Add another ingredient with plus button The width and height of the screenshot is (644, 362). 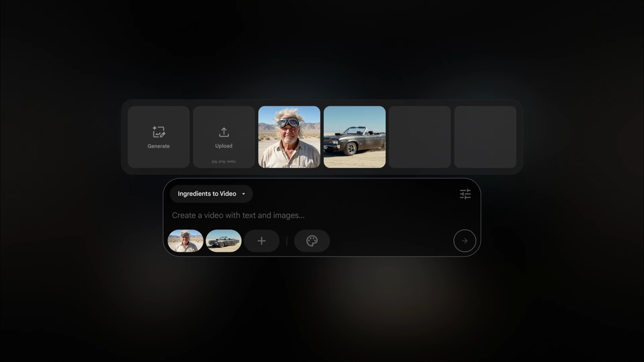tap(262, 241)
